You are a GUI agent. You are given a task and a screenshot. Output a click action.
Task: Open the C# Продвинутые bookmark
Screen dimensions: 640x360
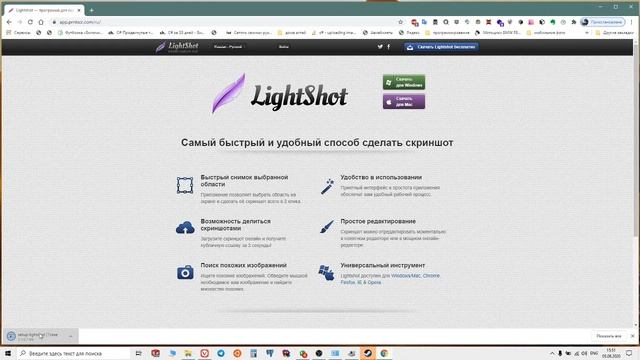click(x=131, y=33)
